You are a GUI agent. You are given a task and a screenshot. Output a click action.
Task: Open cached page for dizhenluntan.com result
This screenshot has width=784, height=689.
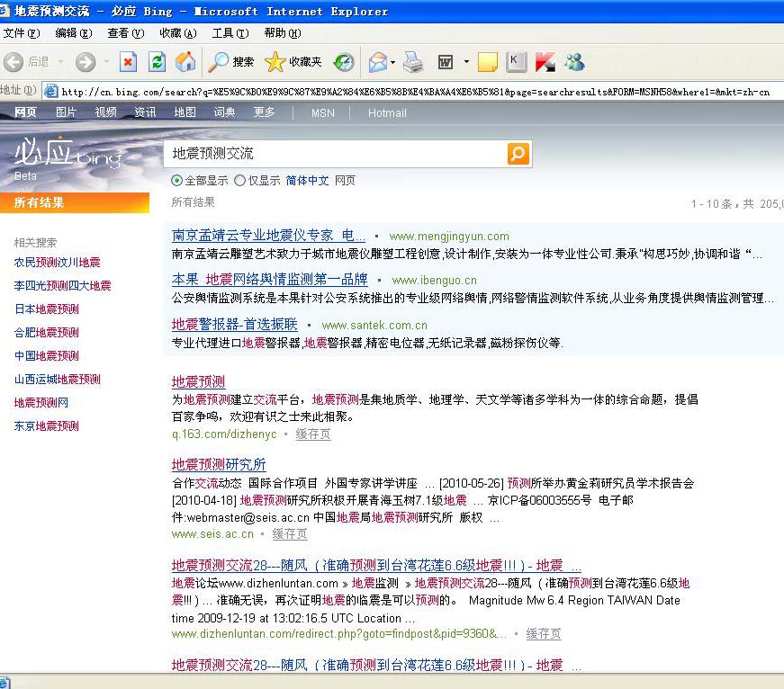544,634
